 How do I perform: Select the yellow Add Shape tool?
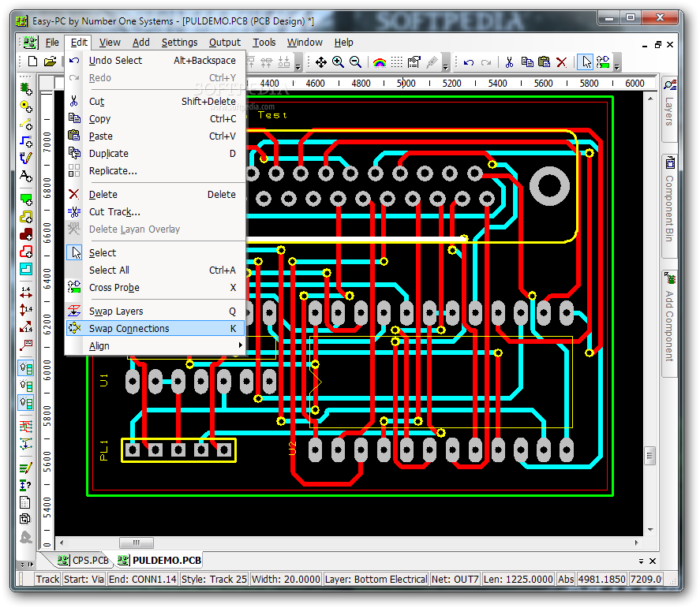[26, 216]
